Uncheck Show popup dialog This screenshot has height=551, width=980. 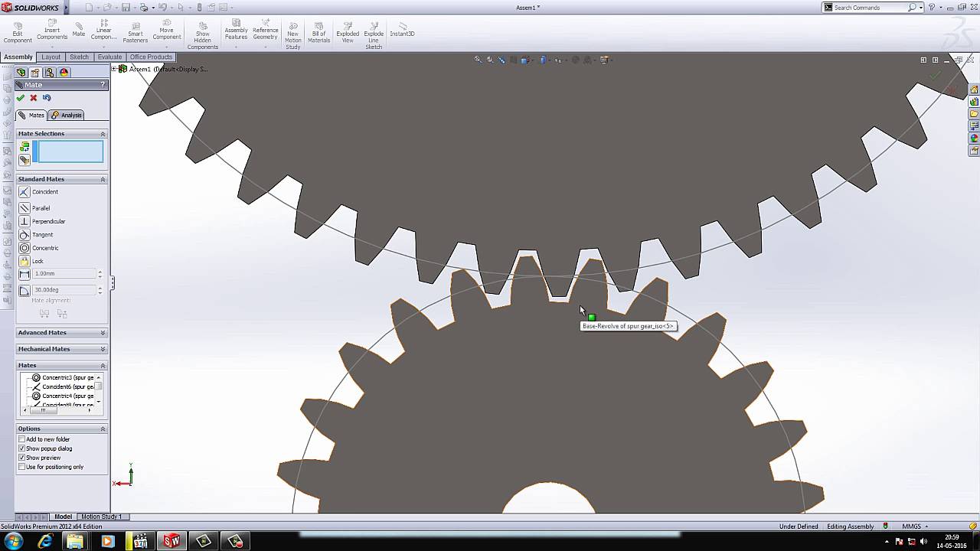tap(22, 448)
